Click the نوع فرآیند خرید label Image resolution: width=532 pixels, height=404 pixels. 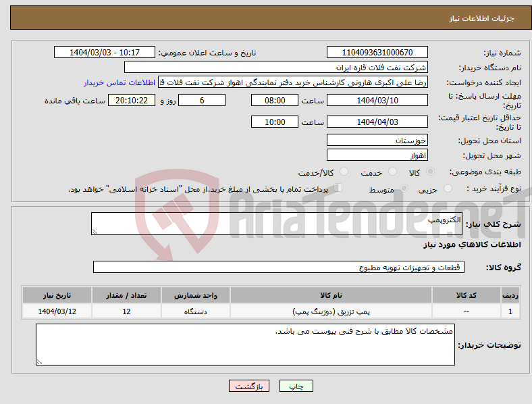tap(494, 188)
